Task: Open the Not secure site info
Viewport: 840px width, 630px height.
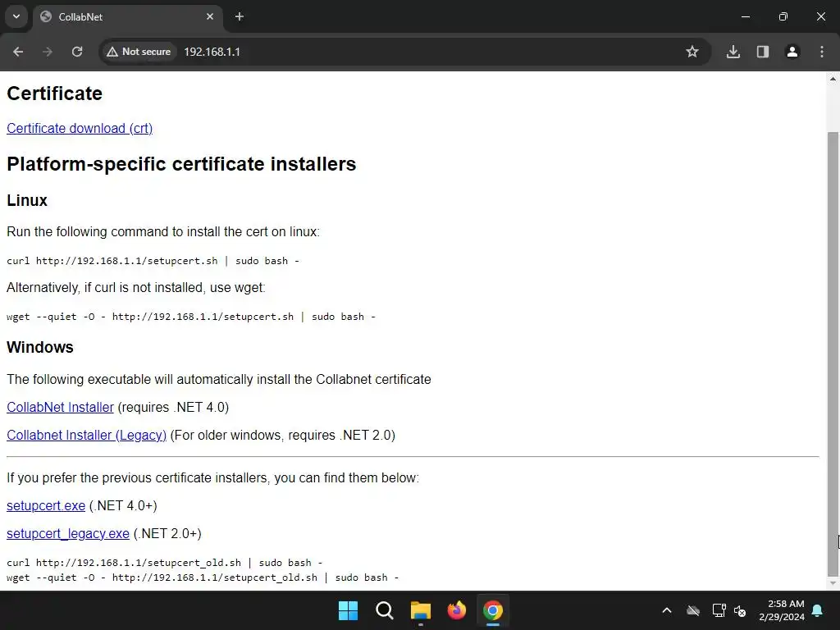Action: pos(139,52)
